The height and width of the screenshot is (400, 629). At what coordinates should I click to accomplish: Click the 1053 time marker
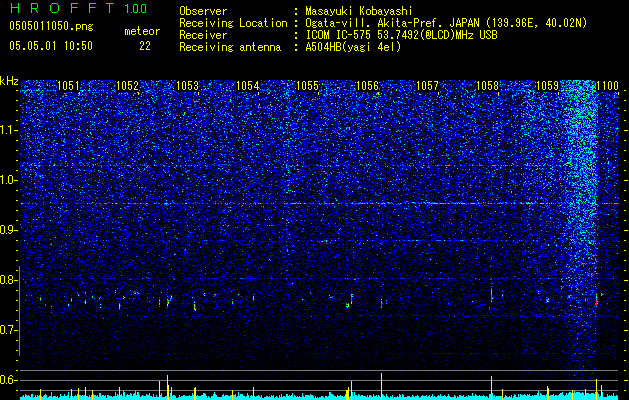click(187, 86)
